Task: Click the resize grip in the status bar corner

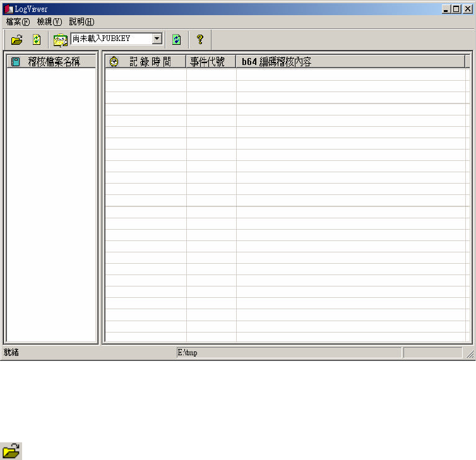Action: pyautogui.click(x=470, y=354)
